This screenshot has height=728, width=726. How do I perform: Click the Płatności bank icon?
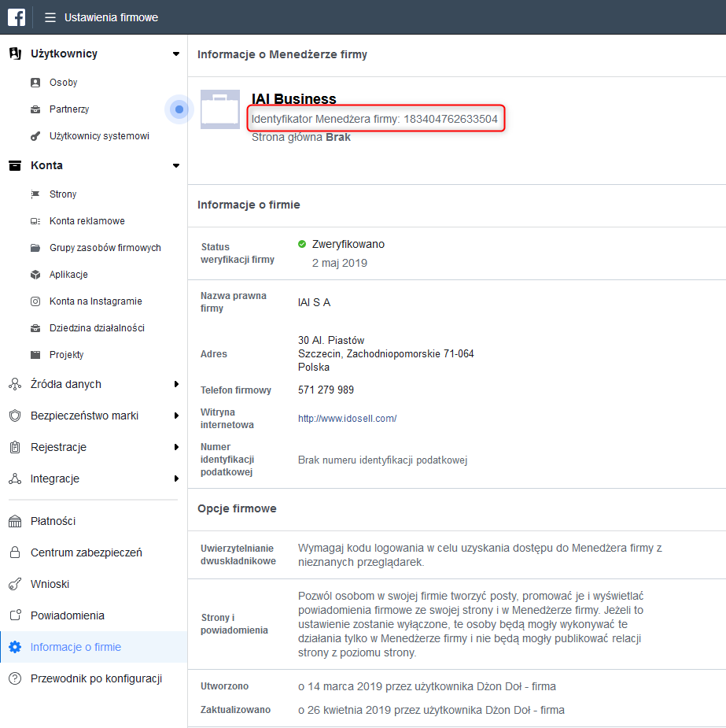tap(15, 521)
